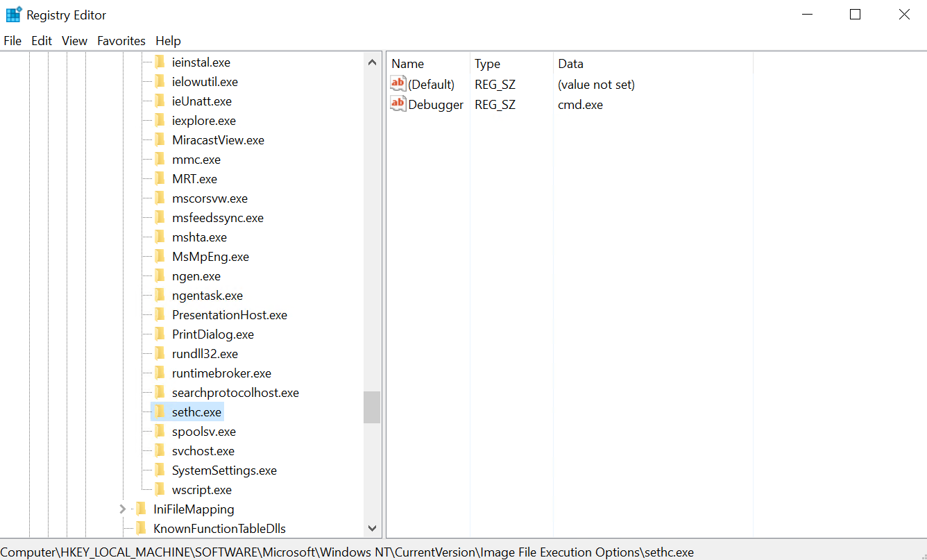Click the tree vertical scrollbar thumb
The width and height of the screenshot is (927, 560).
coord(372,407)
